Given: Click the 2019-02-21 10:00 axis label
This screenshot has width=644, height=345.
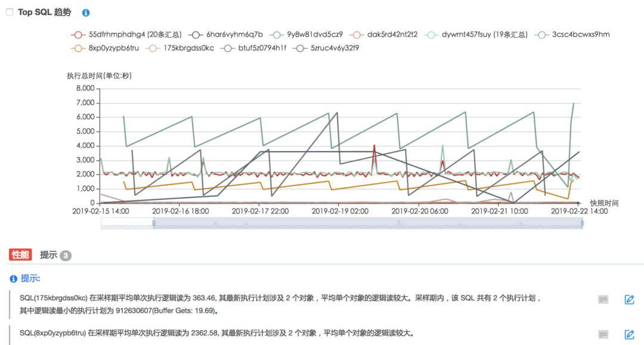Looking at the screenshot, I should [x=500, y=211].
